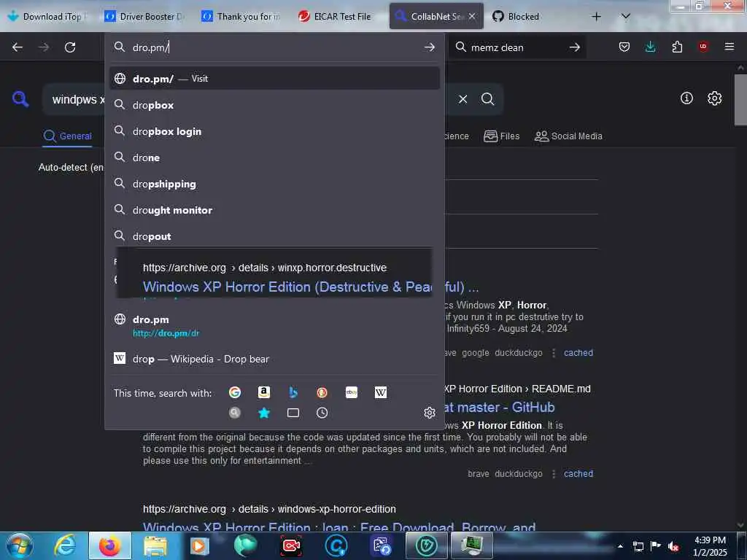Select the General search category

[x=67, y=136]
